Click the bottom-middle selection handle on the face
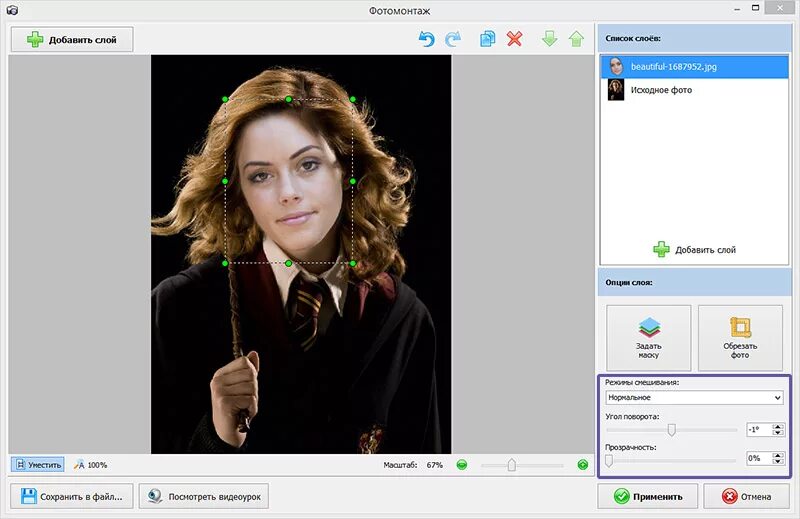The width and height of the screenshot is (800, 519). point(289,263)
